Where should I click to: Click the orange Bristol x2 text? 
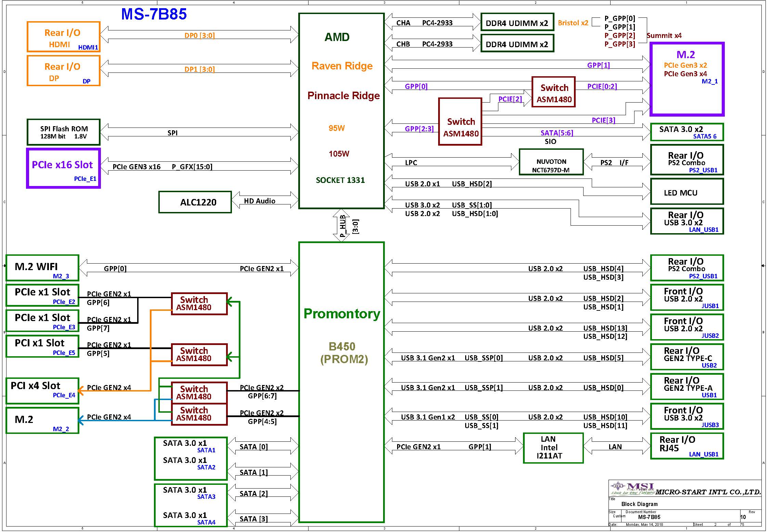(573, 23)
